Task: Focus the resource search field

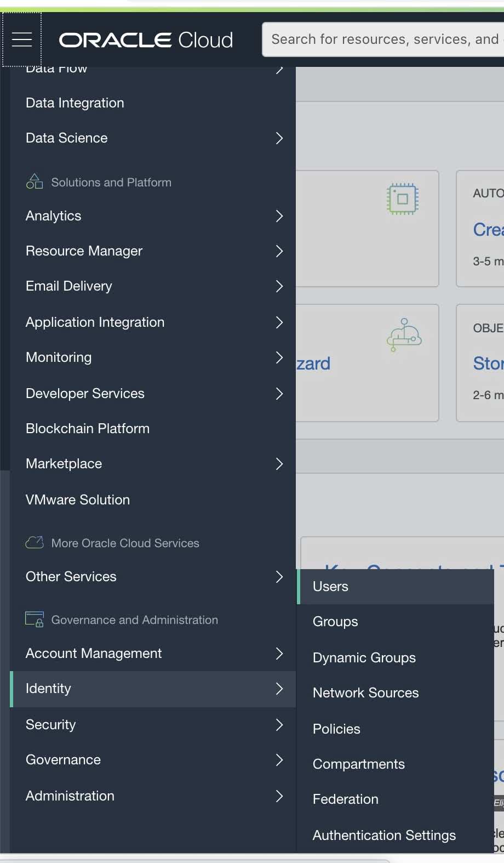Action: tap(383, 39)
